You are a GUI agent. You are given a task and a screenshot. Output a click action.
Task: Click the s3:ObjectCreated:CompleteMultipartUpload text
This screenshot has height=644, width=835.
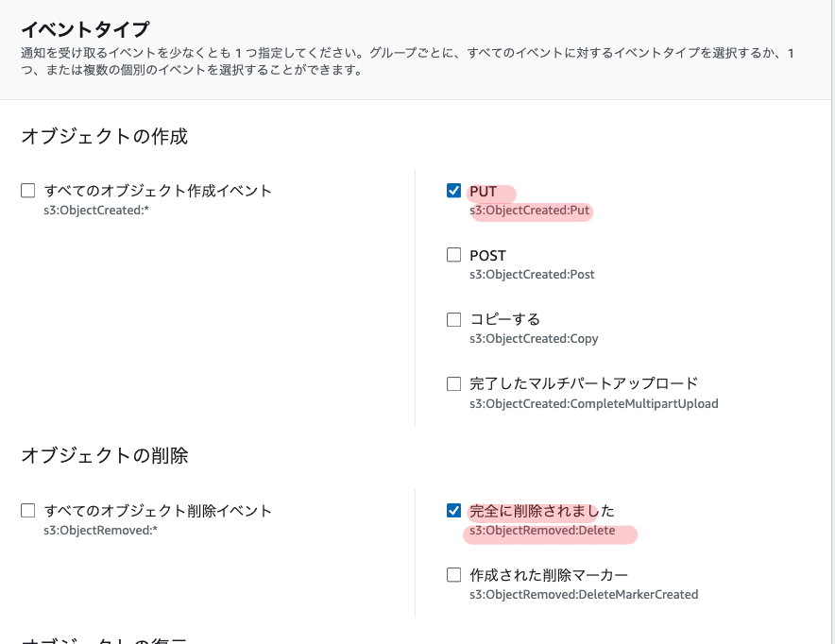(593, 404)
